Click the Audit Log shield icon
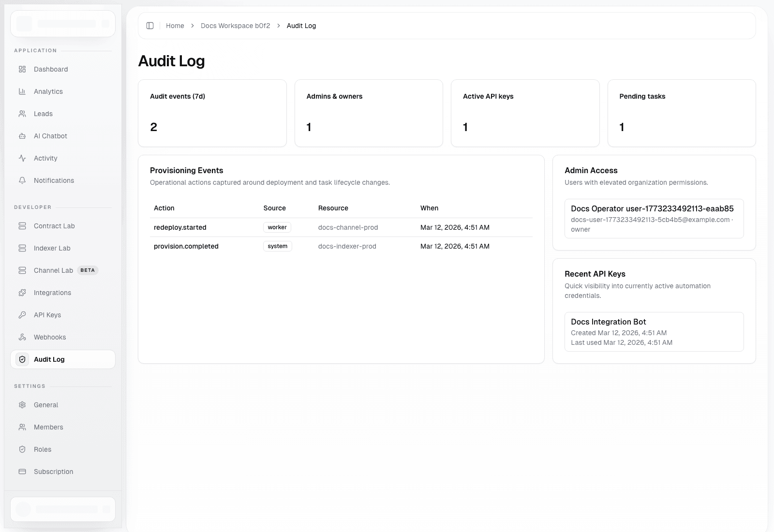 pos(22,359)
